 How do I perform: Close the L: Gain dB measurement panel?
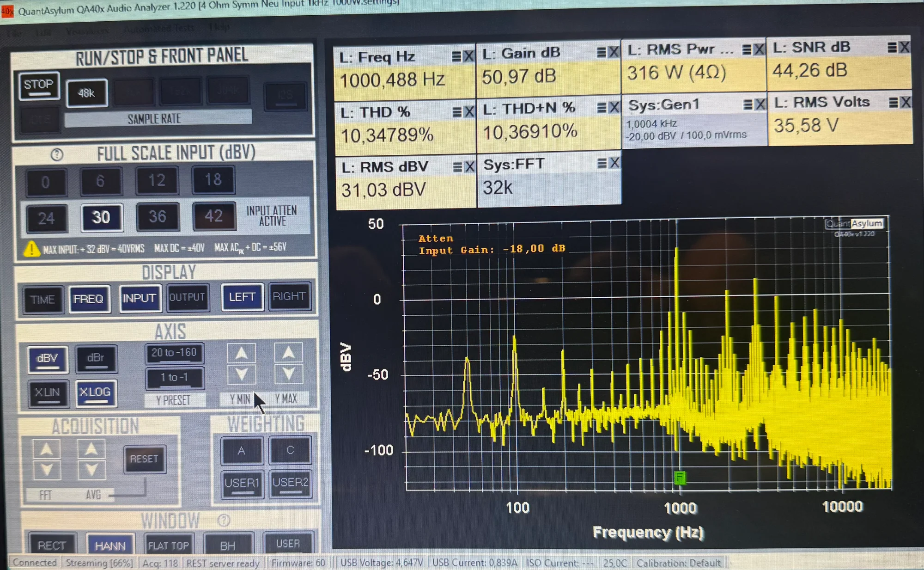[x=614, y=52]
